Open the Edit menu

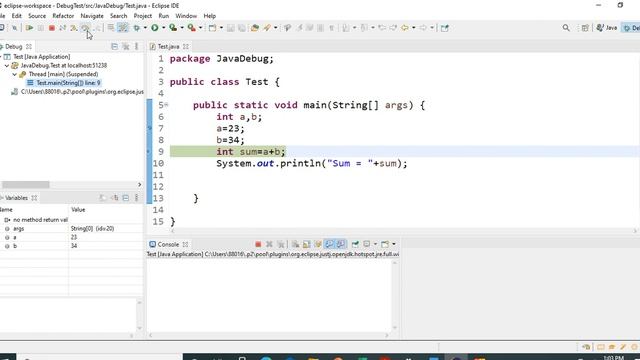coord(16,16)
